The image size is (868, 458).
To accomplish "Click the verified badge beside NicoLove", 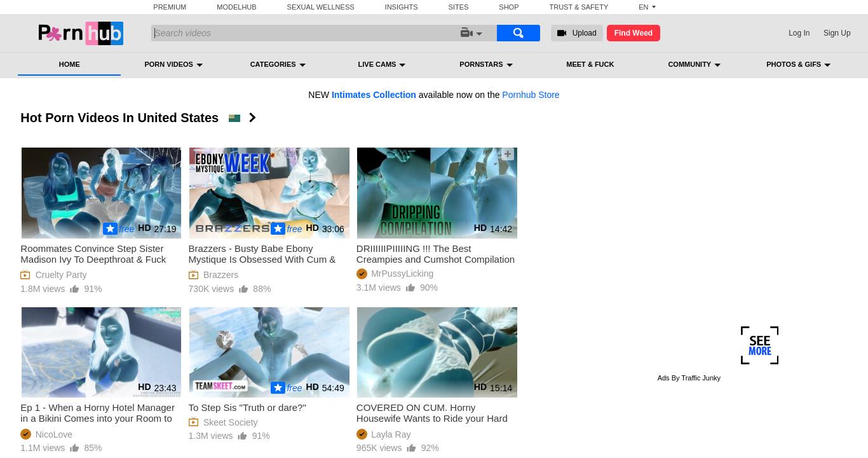I will 25,434.
